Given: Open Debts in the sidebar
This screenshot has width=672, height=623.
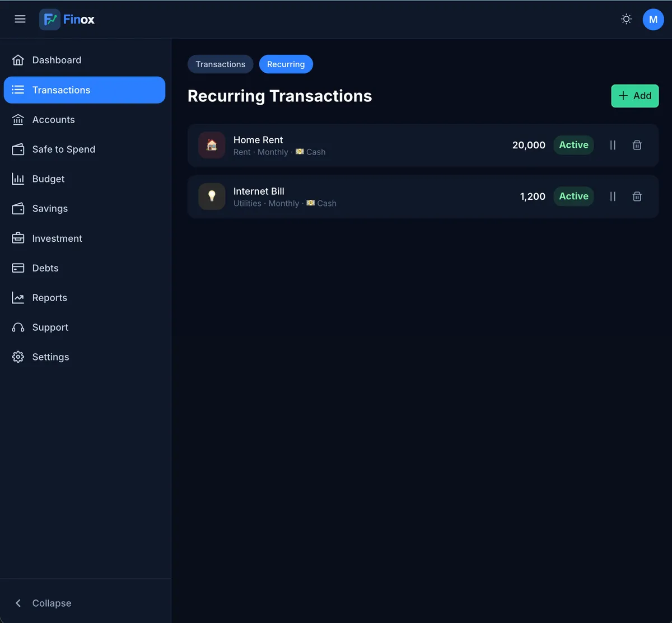Looking at the screenshot, I should 85,268.
